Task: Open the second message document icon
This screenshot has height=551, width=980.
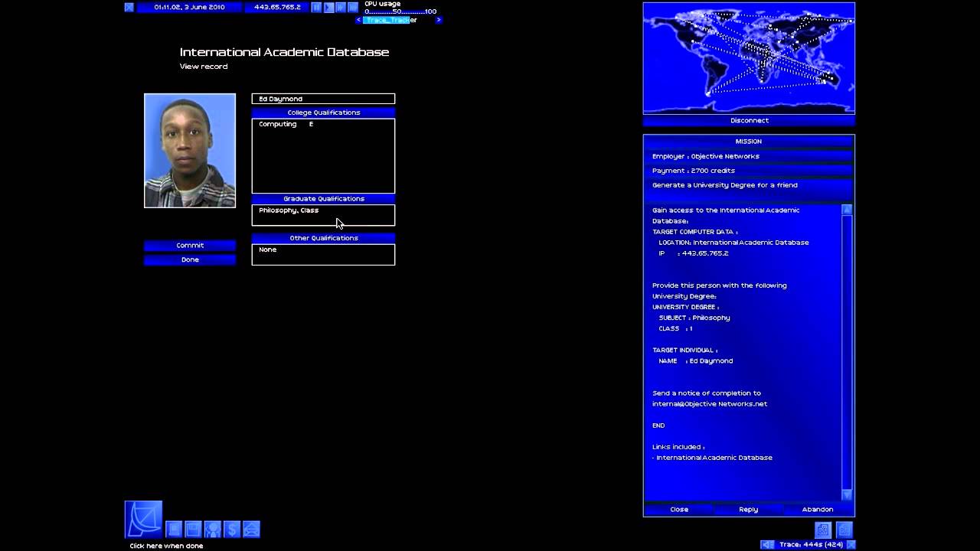Action: coord(844,529)
